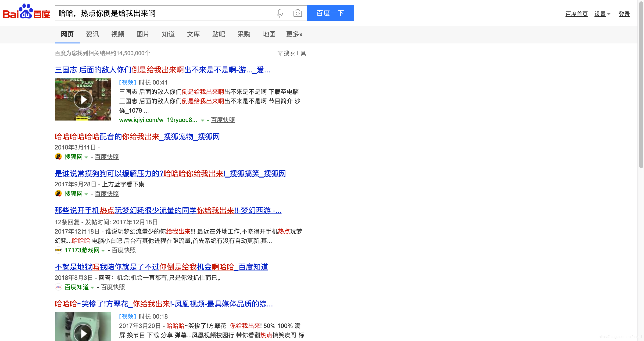This screenshot has width=644, height=341.
Task: Click the 登录 login link
Action: click(x=624, y=14)
